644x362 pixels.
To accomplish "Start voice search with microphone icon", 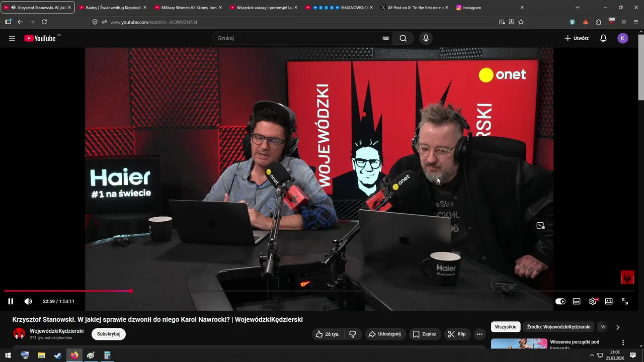I will point(426,38).
